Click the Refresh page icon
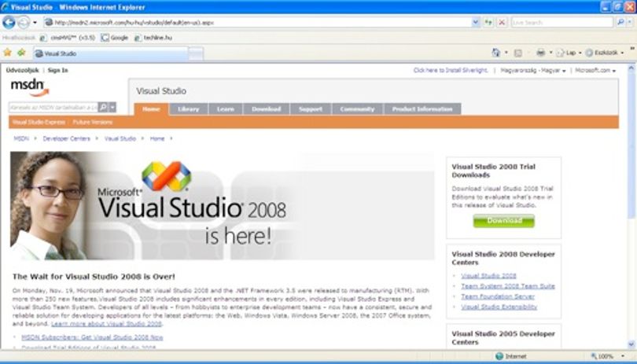The width and height of the screenshot is (637, 364). 488,22
